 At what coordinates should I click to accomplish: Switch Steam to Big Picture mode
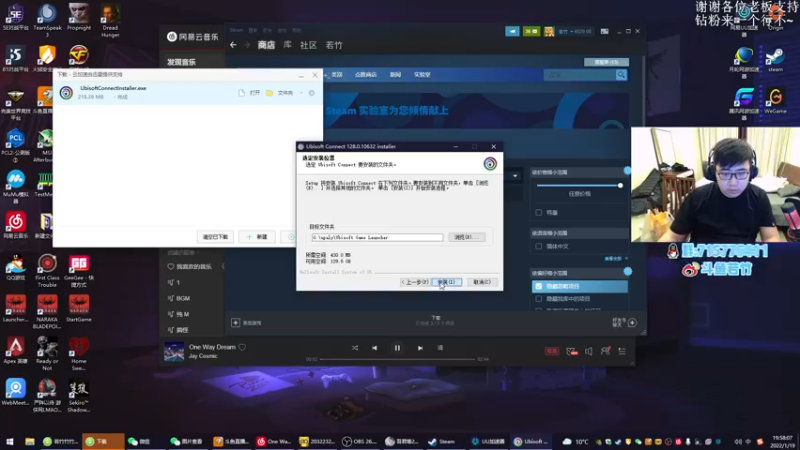click(605, 31)
